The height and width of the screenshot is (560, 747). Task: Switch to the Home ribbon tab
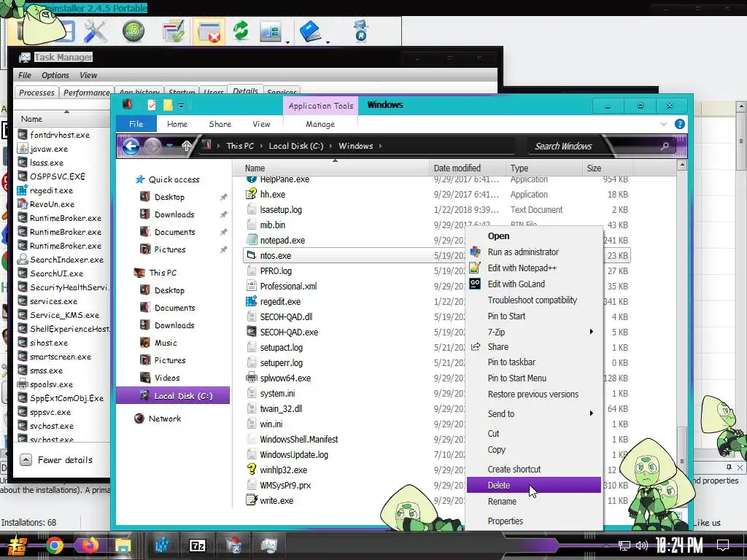click(177, 124)
